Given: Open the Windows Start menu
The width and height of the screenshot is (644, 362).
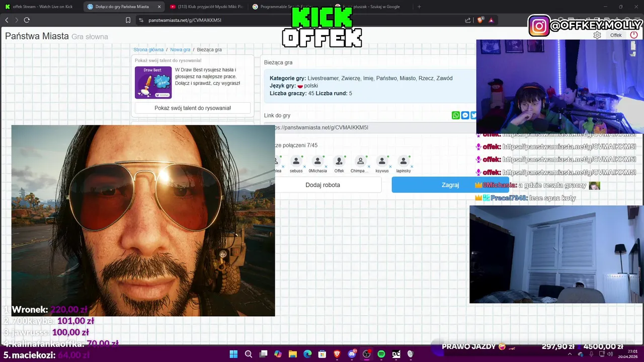Looking at the screenshot, I should pos(233,354).
